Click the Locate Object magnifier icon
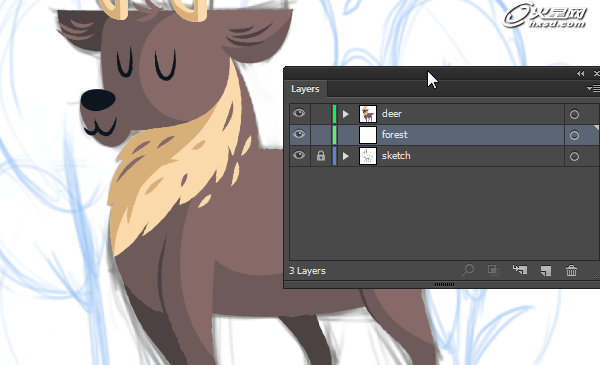Viewport: 600px width, 365px height. (x=468, y=270)
